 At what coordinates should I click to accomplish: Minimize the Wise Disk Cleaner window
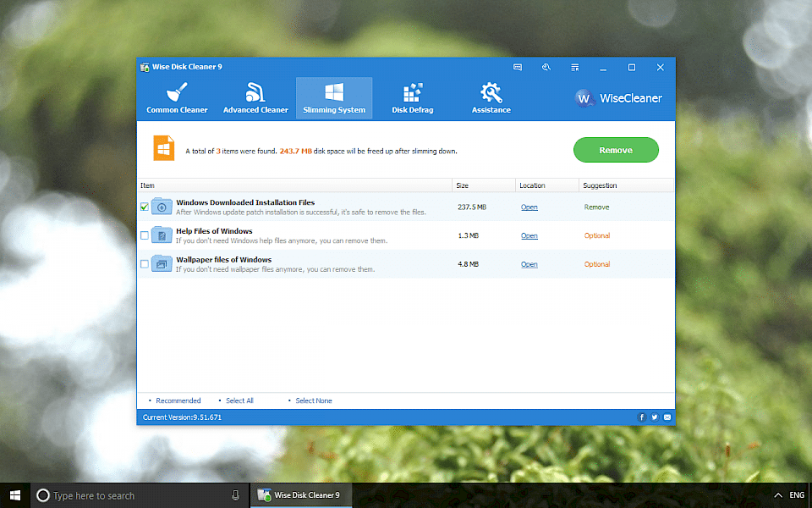click(603, 68)
